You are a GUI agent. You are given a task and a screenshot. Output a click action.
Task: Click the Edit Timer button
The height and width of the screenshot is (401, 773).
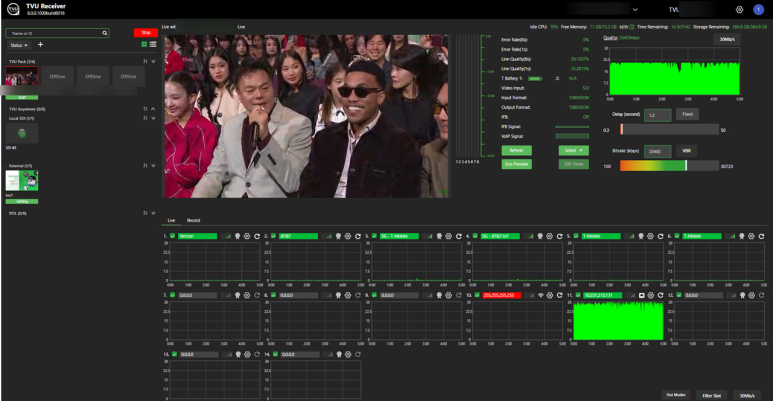coord(573,164)
